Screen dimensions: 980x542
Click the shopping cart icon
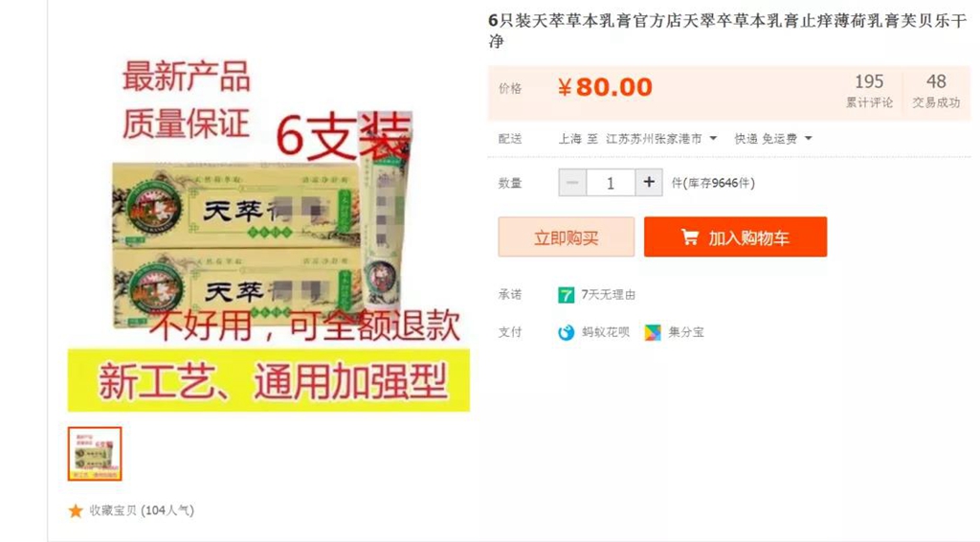[x=689, y=237]
